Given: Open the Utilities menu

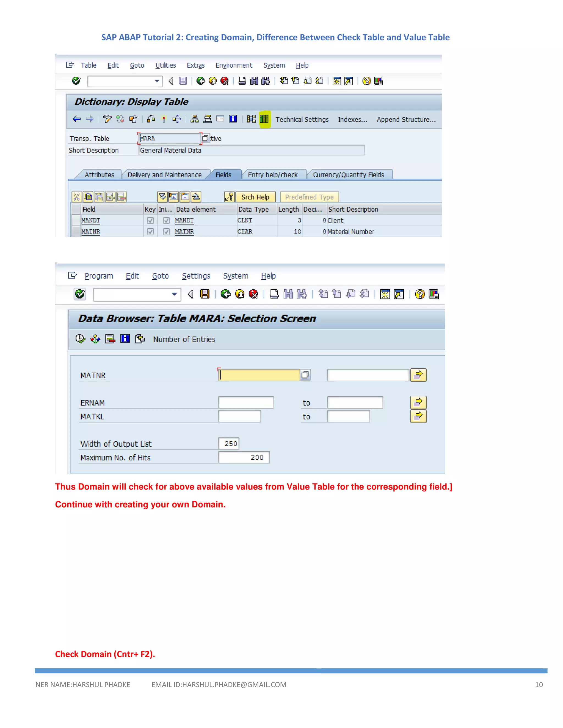Looking at the screenshot, I should tap(166, 65).
